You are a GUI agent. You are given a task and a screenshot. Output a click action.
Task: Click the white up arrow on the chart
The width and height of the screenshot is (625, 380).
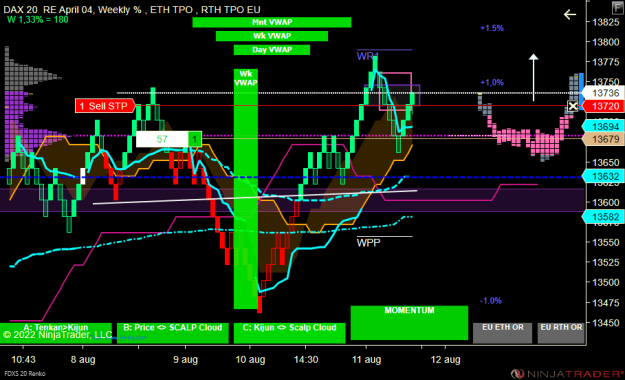[x=533, y=77]
